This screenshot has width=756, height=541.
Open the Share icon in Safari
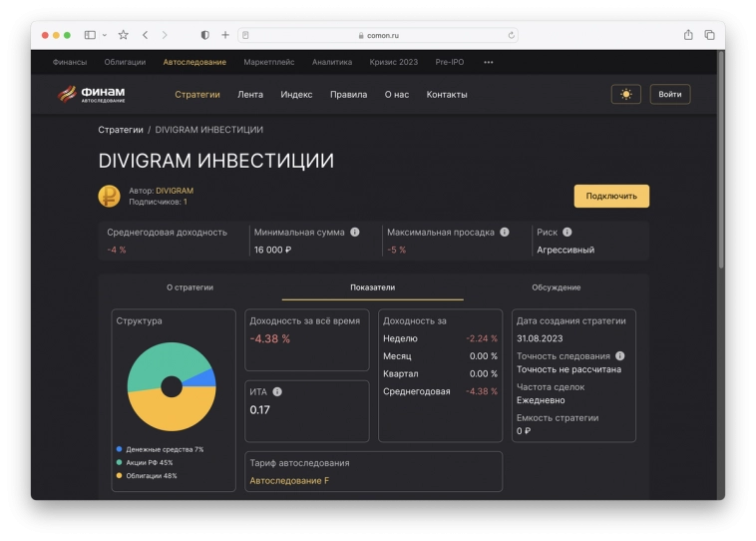(688, 35)
